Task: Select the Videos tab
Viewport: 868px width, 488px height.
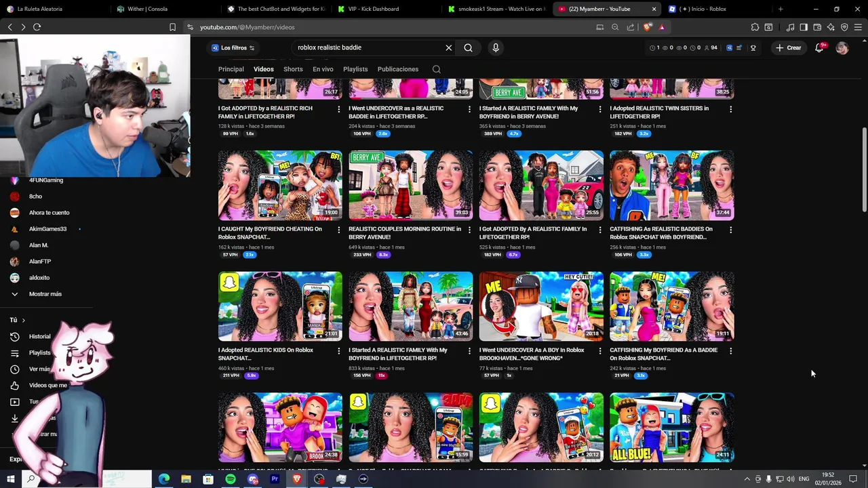Action: [x=264, y=69]
